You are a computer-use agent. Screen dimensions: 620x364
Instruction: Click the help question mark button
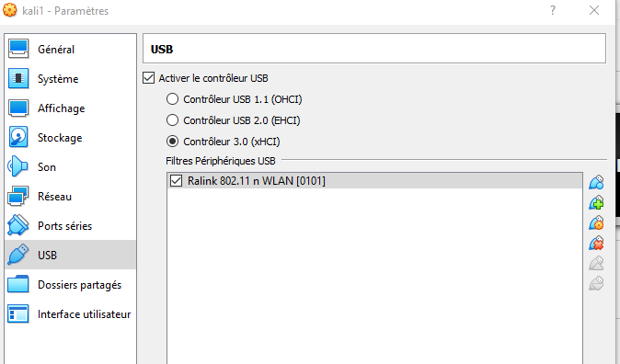(x=553, y=10)
